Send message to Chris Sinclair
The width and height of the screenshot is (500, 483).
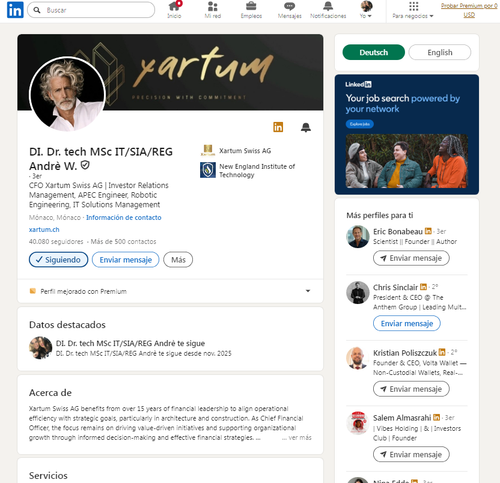tap(407, 323)
